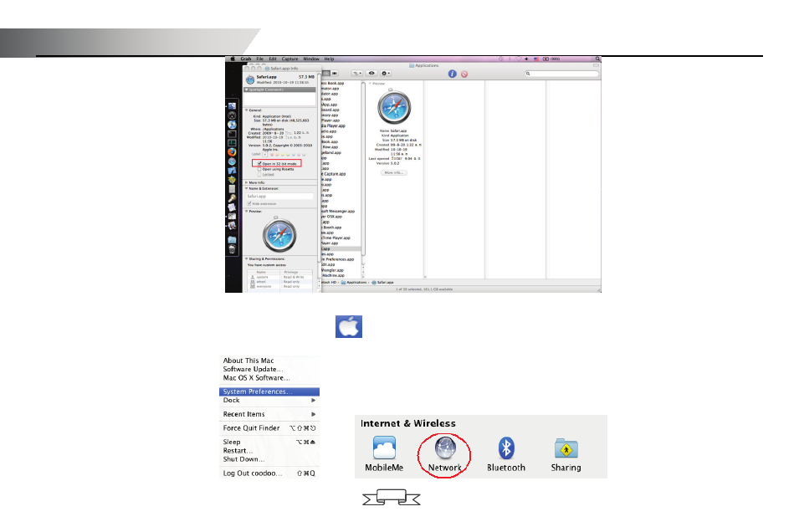This screenshot has height=532, width=799.
Task: Collapse Preview triangle in Finder column
Action: click(x=370, y=83)
